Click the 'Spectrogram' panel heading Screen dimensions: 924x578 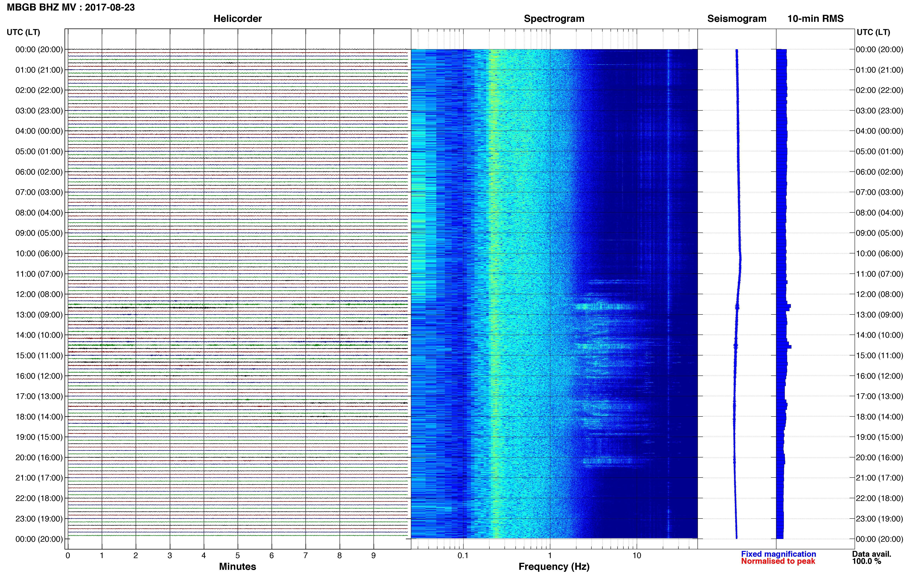point(554,19)
